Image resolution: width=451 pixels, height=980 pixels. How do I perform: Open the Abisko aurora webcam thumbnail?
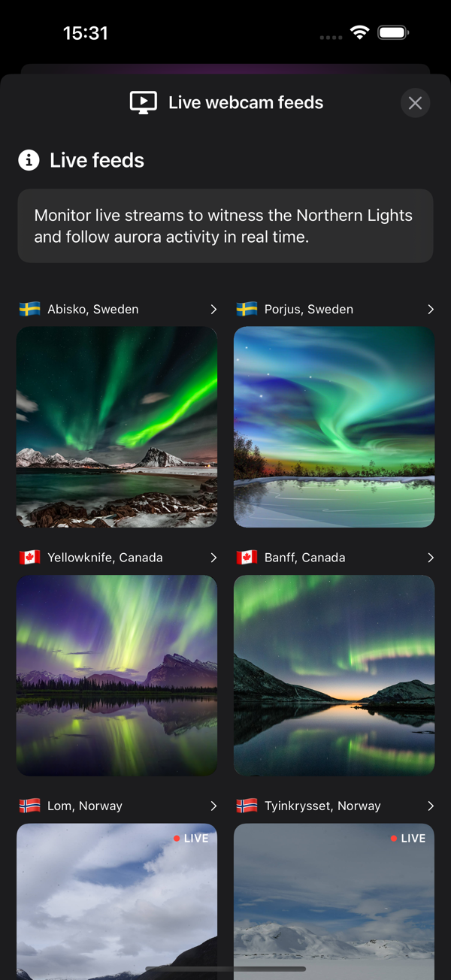(117, 427)
